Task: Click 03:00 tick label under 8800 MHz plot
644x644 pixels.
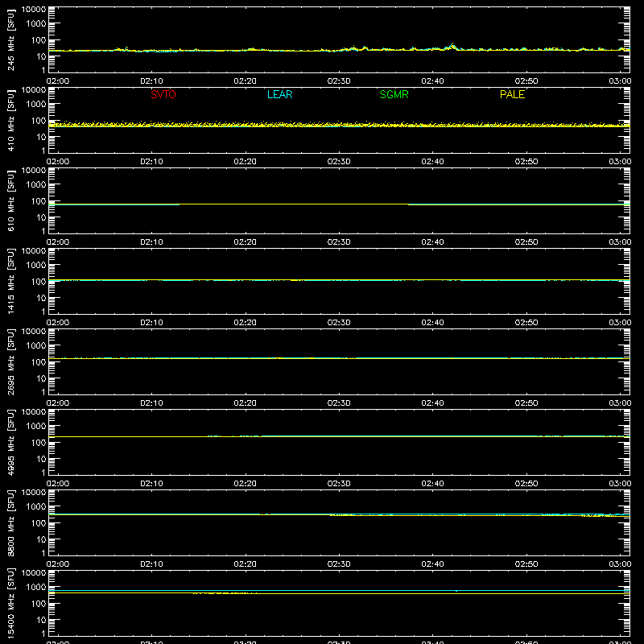Action: coord(620,564)
